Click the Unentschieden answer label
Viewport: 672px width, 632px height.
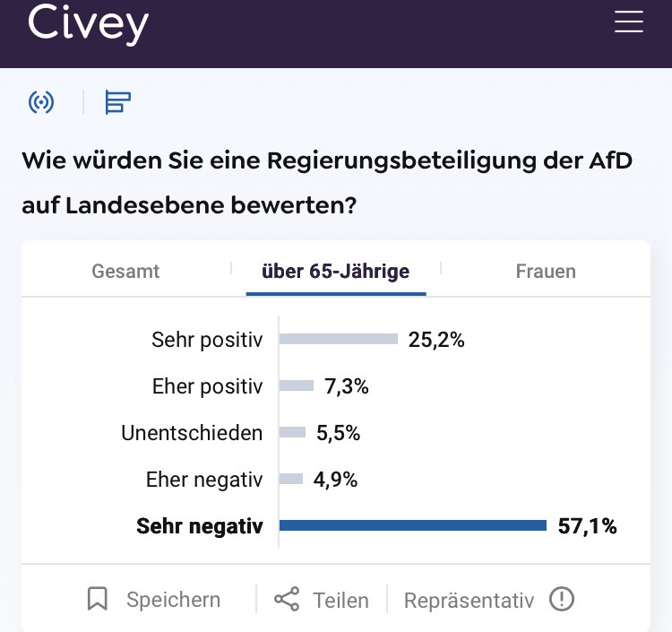coord(192,433)
